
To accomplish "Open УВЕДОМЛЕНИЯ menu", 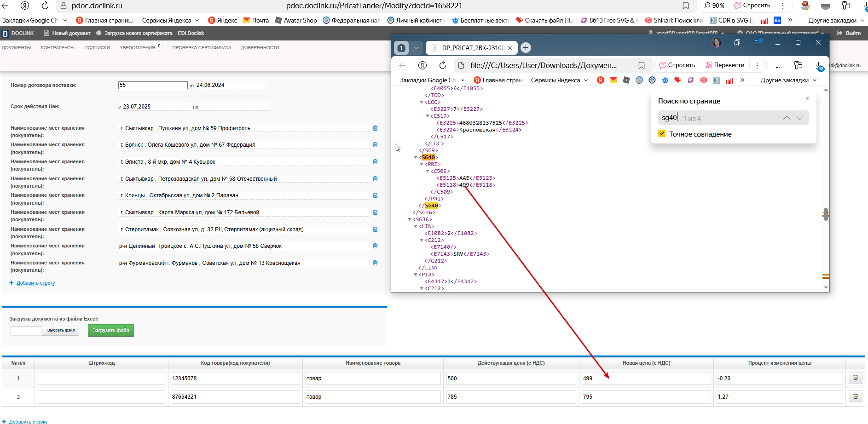I will [138, 47].
